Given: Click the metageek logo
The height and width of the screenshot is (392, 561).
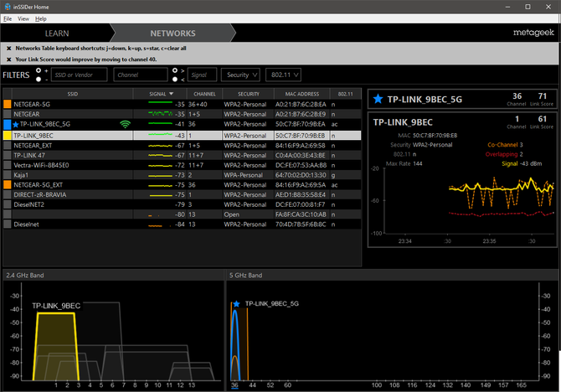Looking at the screenshot, I should tap(533, 33).
